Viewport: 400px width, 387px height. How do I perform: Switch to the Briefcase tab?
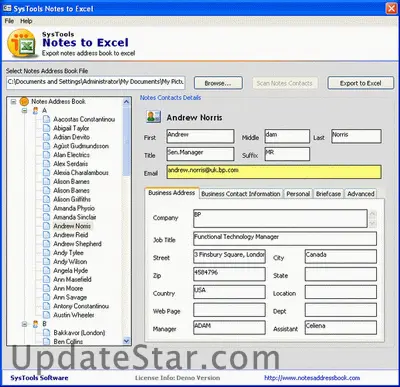[x=328, y=194]
